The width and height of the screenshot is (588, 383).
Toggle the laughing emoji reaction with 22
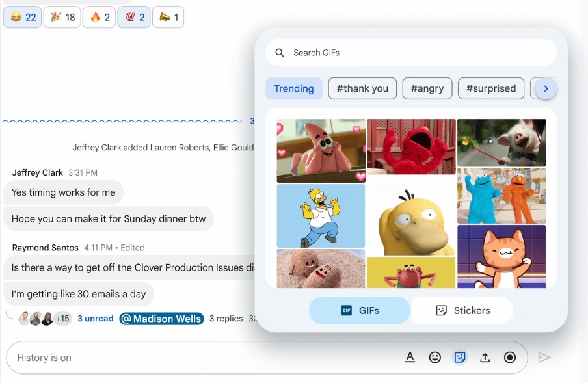click(23, 18)
